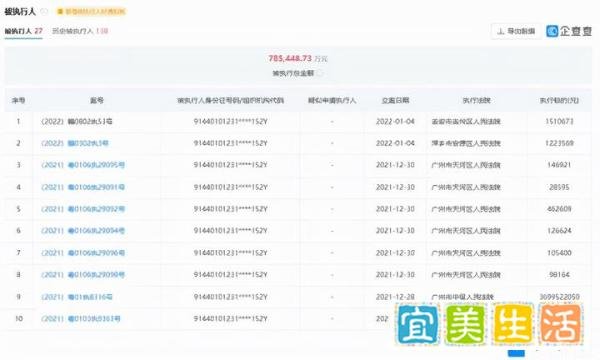
Task: Open the row 10 case link (2021) 粤0103执
Action: pos(81,319)
